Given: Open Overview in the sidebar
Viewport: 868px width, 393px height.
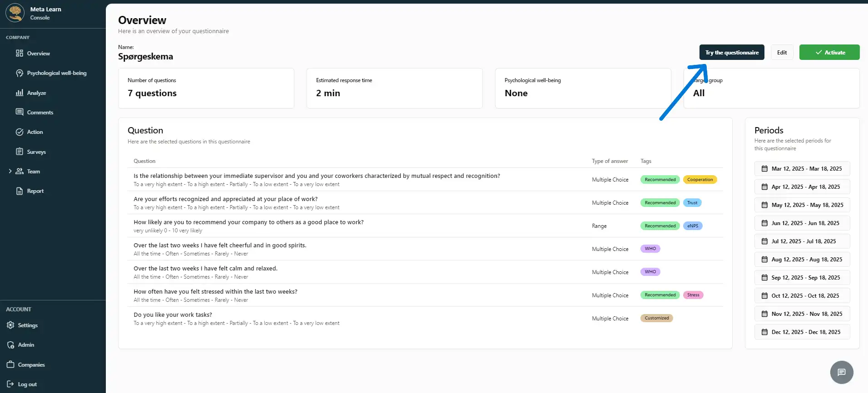Looking at the screenshot, I should [x=38, y=54].
